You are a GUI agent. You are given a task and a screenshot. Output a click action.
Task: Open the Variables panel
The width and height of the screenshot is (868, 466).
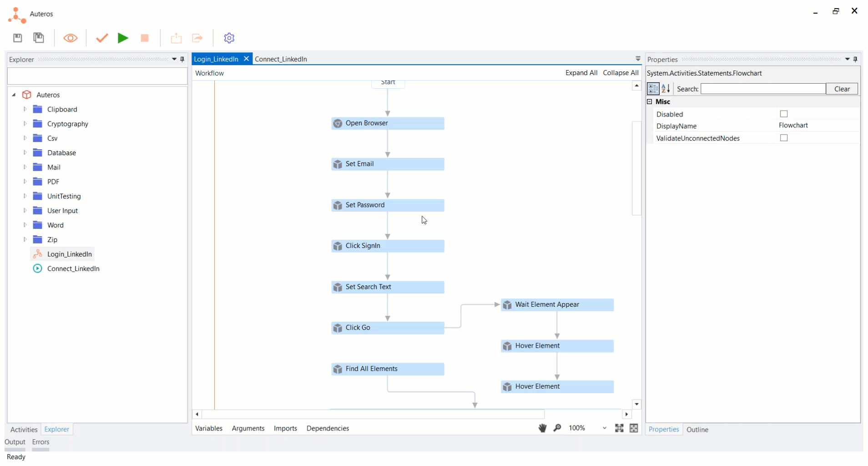click(x=209, y=428)
